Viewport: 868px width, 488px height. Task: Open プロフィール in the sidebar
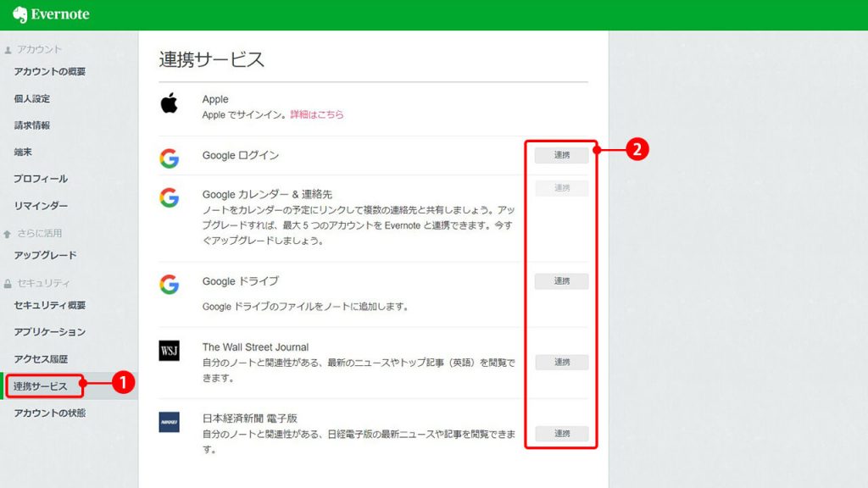(x=41, y=179)
